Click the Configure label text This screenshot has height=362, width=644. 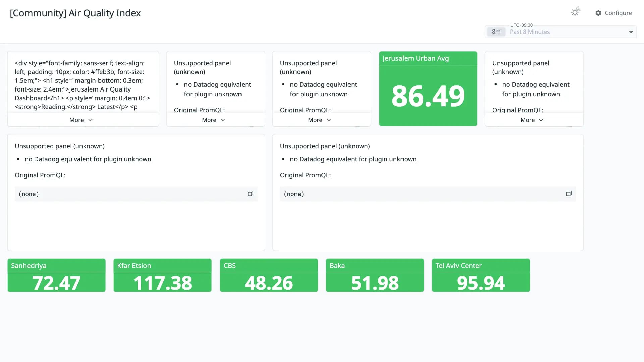(x=618, y=13)
